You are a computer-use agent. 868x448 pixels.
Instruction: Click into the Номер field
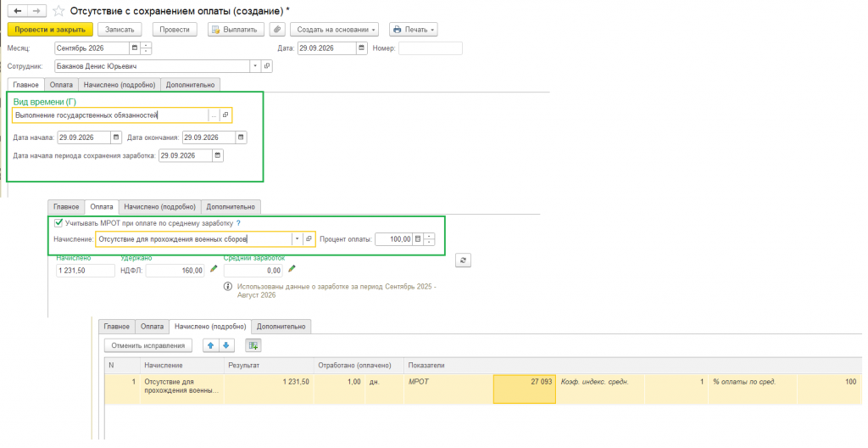[430, 48]
